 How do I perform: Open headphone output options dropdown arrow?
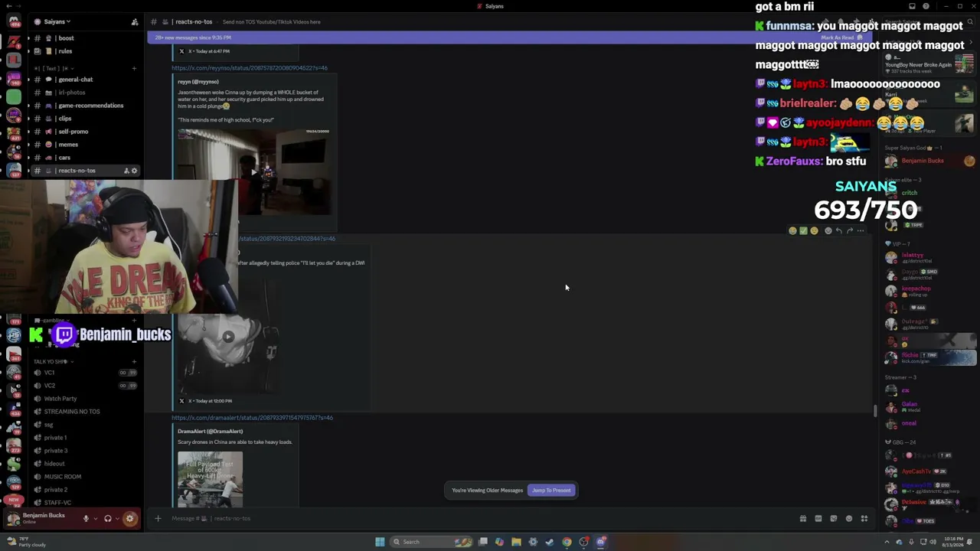click(x=117, y=519)
